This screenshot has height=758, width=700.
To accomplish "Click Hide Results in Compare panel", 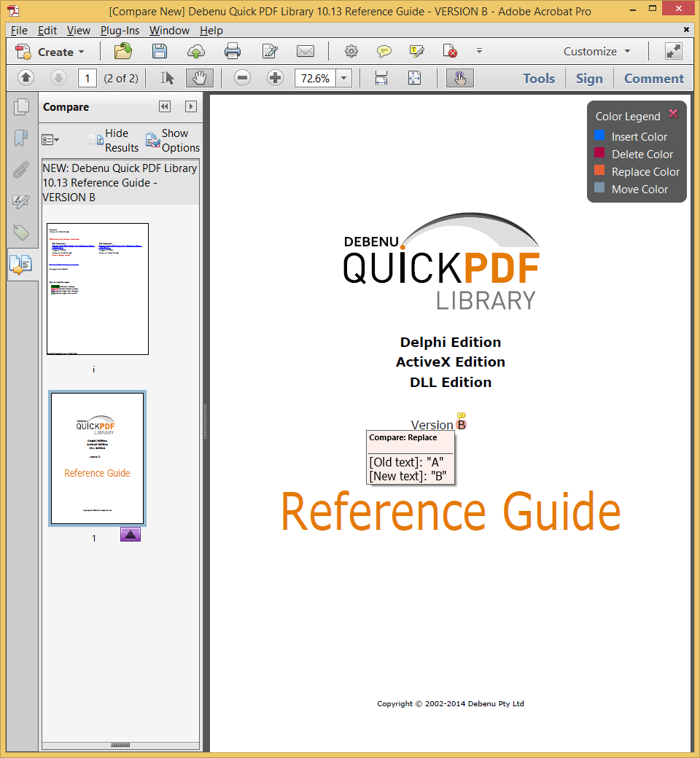I will [x=114, y=140].
